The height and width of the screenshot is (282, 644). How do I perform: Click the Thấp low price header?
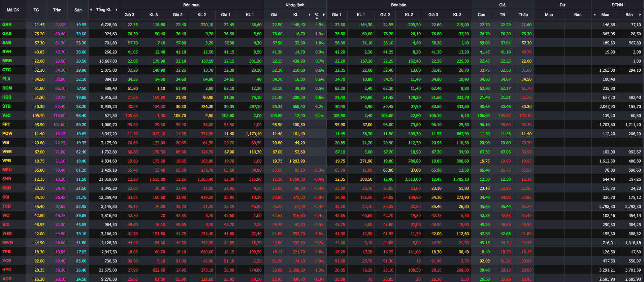pos(523,15)
